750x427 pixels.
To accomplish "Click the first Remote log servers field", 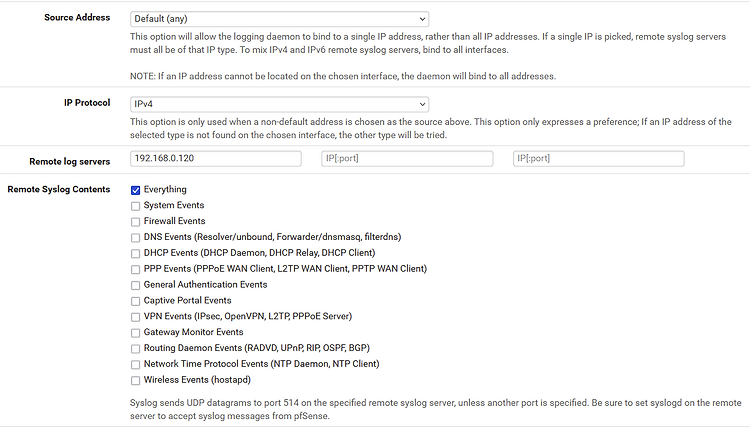I will [216, 159].
